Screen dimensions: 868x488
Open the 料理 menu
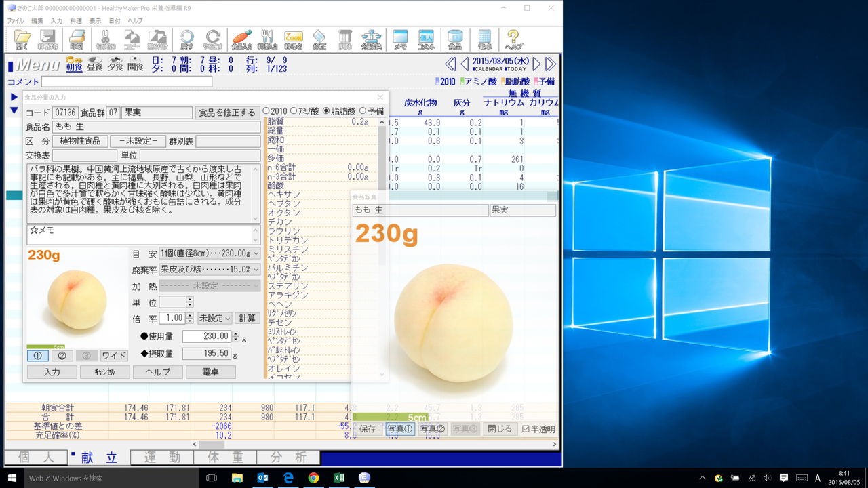point(76,21)
